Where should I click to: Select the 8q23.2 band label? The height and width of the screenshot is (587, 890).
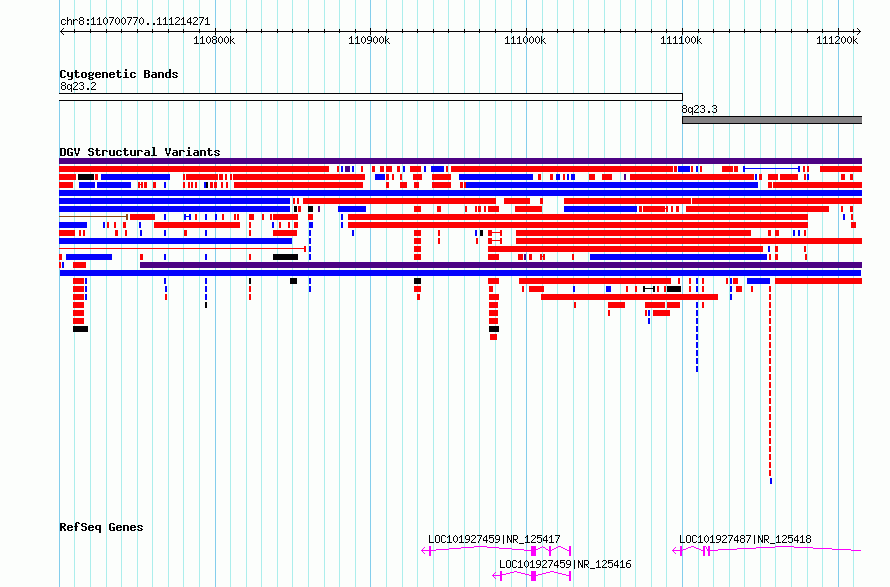(x=78, y=86)
